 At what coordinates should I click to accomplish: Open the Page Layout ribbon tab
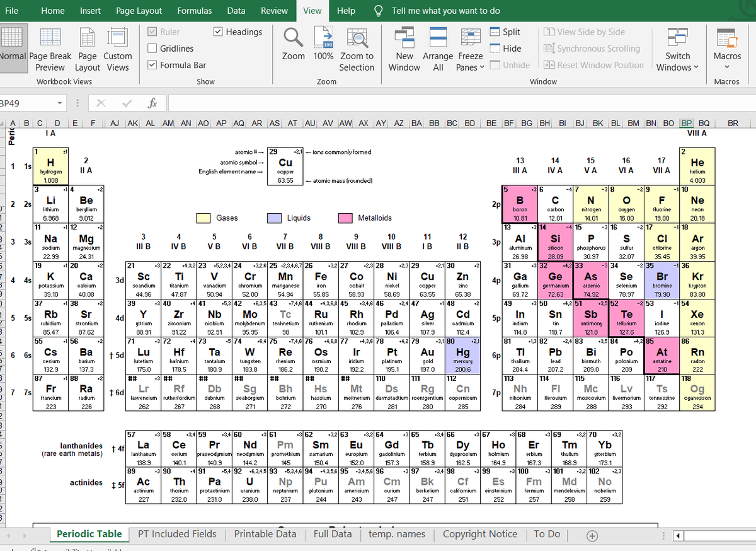click(x=139, y=11)
